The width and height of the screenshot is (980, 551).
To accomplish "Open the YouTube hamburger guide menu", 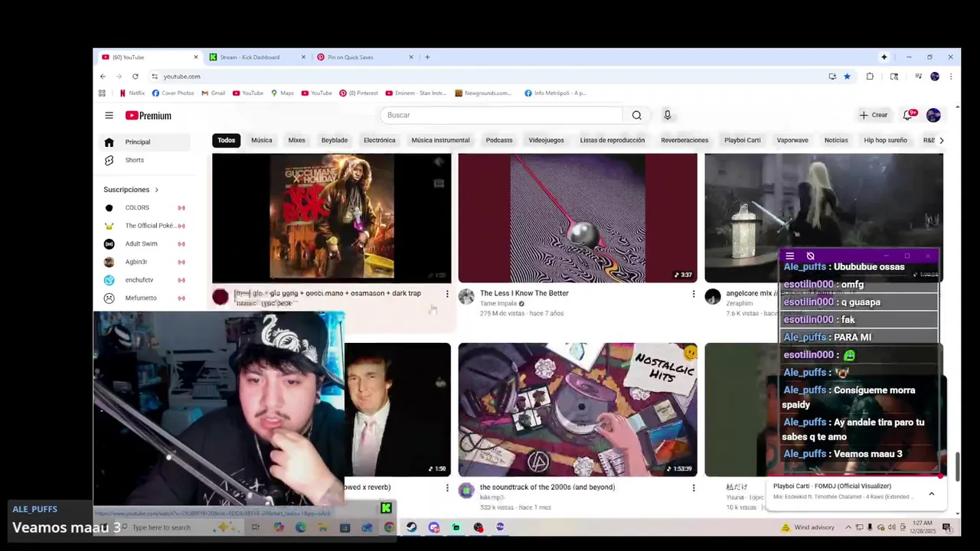I will tap(109, 116).
